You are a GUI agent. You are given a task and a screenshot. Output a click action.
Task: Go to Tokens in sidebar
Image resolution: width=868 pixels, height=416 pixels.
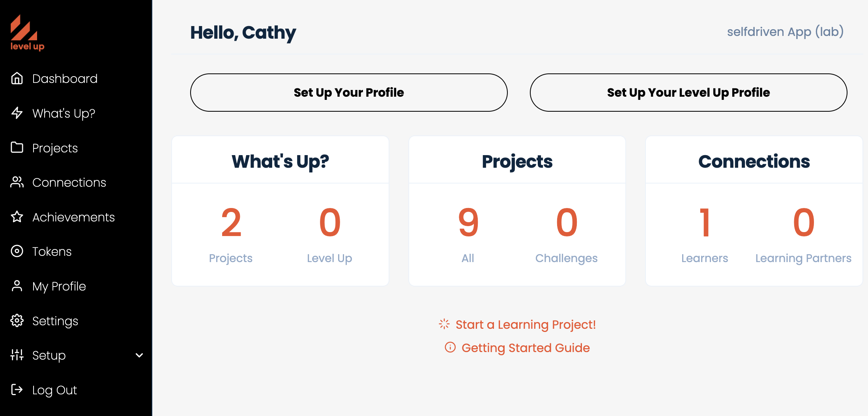click(52, 251)
